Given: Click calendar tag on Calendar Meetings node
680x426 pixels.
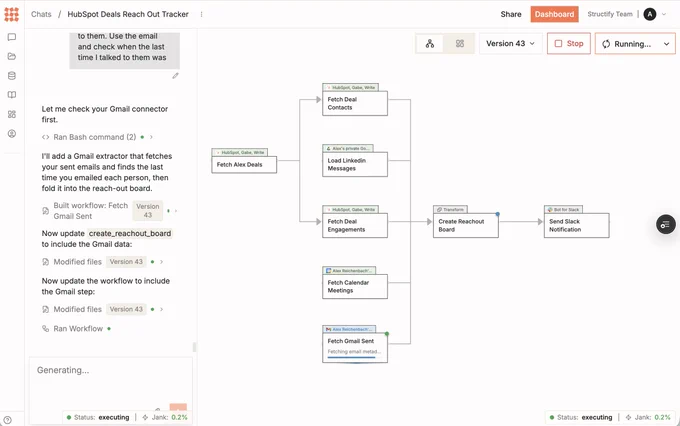Looking at the screenshot, I should point(349,271).
